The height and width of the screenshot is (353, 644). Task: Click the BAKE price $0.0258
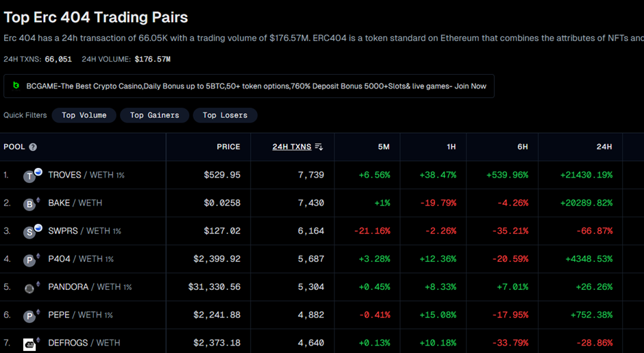click(x=222, y=203)
